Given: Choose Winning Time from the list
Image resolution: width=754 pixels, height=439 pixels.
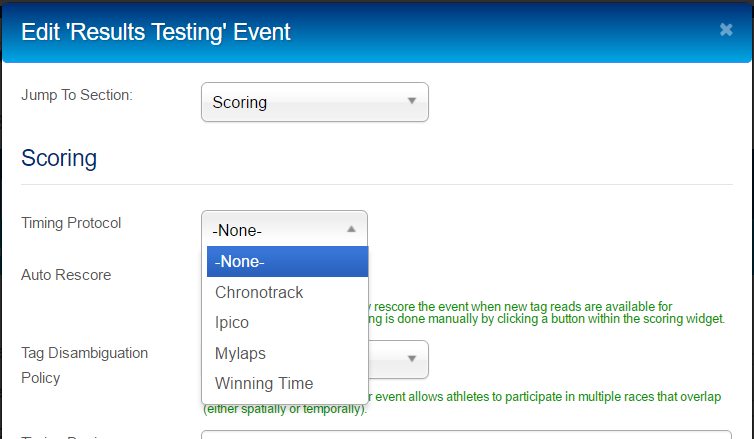Looking at the screenshot, I should 287,384.
